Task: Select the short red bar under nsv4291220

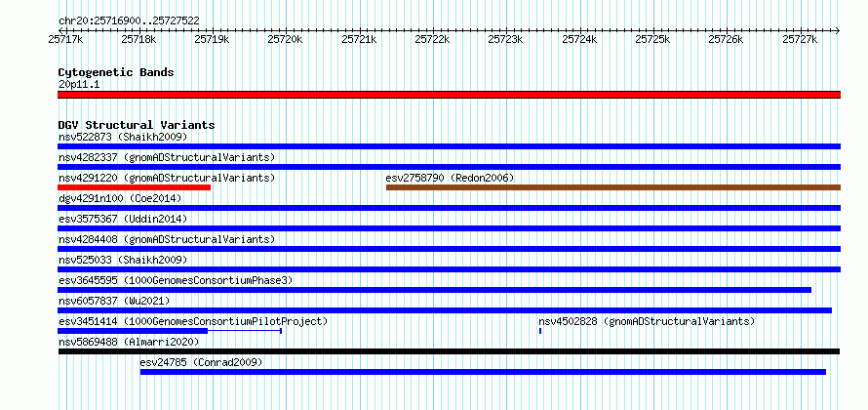Action: coord(134,187)
